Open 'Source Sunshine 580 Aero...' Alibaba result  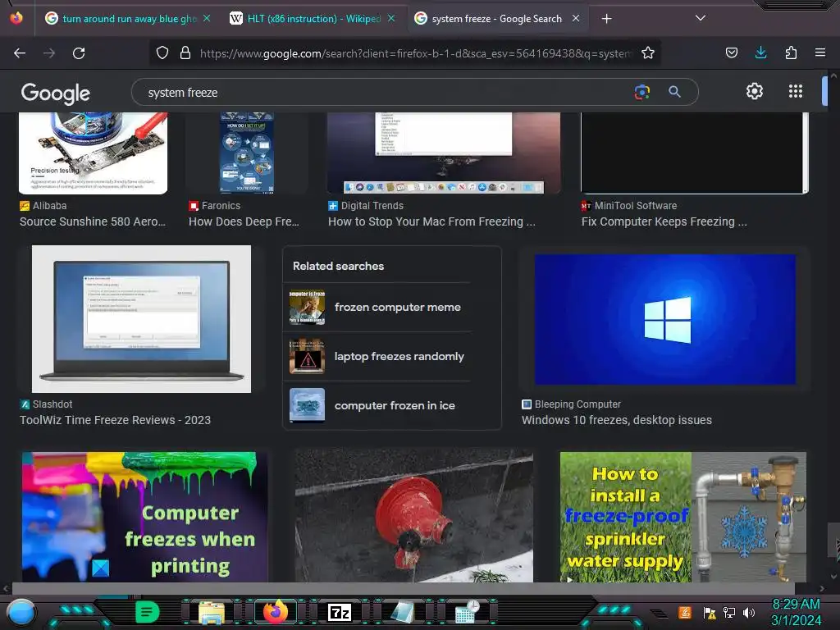93,221
